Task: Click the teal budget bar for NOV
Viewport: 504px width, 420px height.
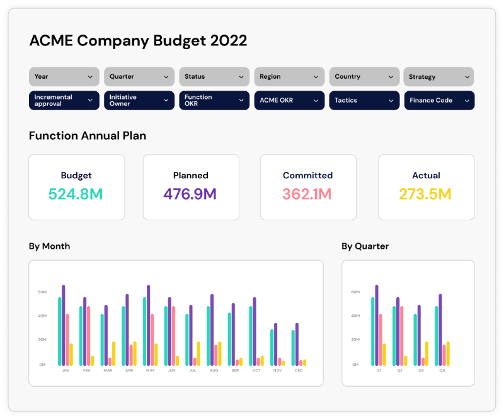Action: 272,348
